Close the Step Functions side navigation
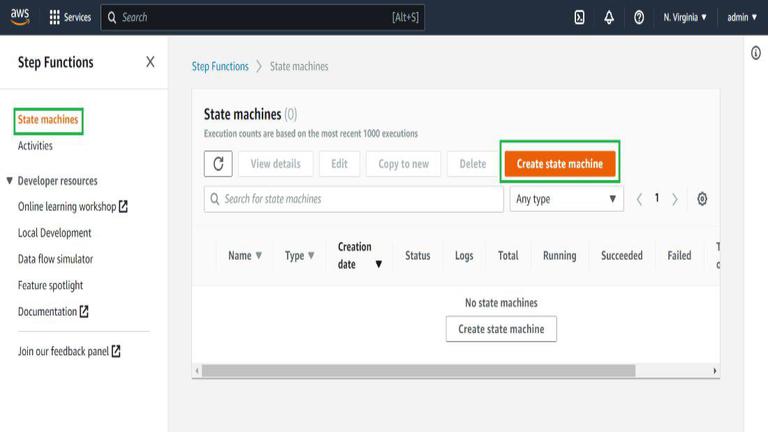 pyautogui.click(x=150, y=62)
